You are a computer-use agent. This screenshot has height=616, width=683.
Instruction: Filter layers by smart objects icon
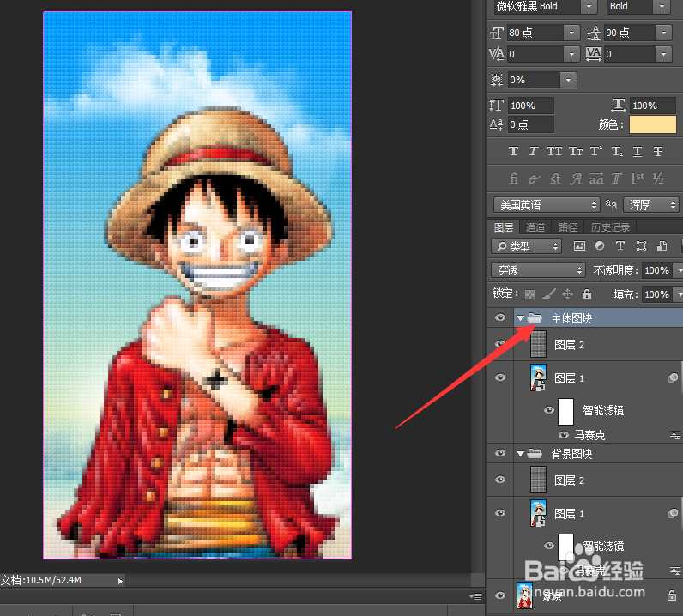(662, 245)
